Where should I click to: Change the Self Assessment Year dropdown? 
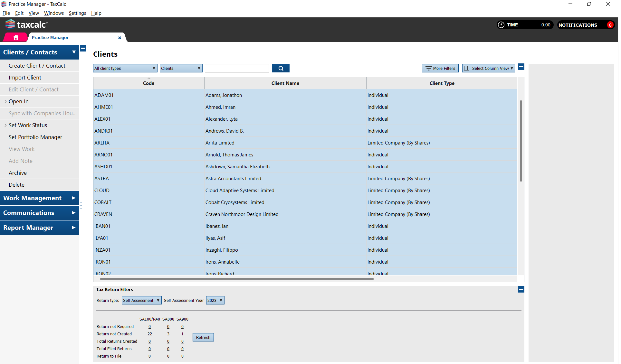click(x=215, y=300)
